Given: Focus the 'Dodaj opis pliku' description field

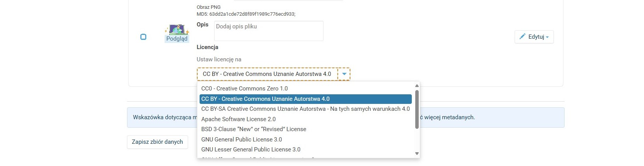Looking at the screenshot, I should tap(269, 31).
